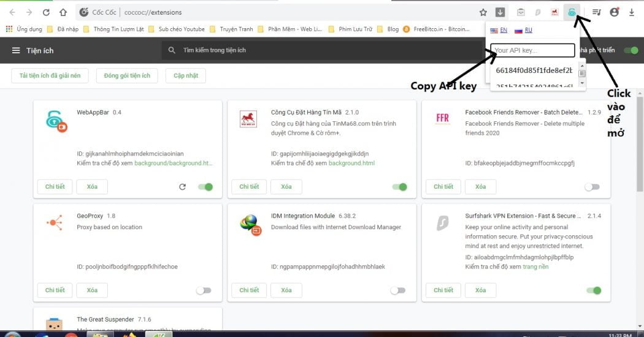This screenshot has width=644, height=337.
Task: Turn off developer mode toggle
Action: [x=631, y=50]
